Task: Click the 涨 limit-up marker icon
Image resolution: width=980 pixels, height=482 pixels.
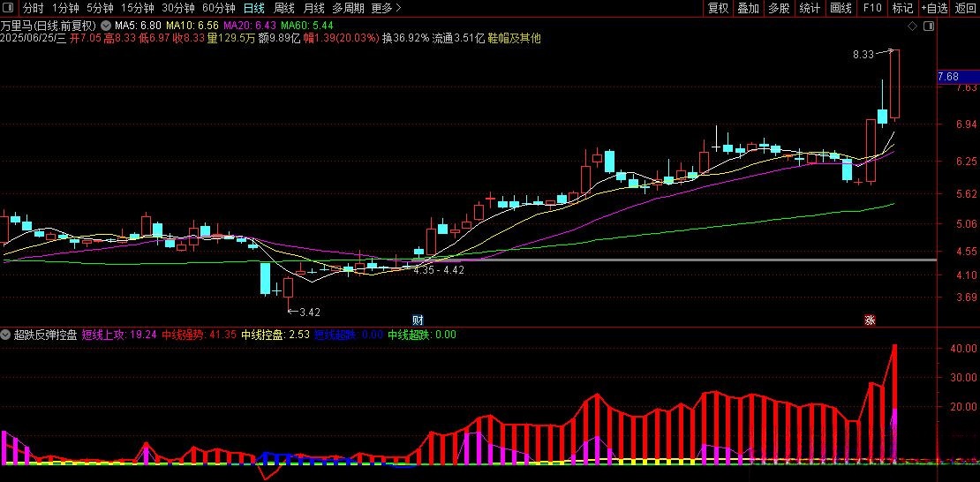Action: (x=870, y=319)
